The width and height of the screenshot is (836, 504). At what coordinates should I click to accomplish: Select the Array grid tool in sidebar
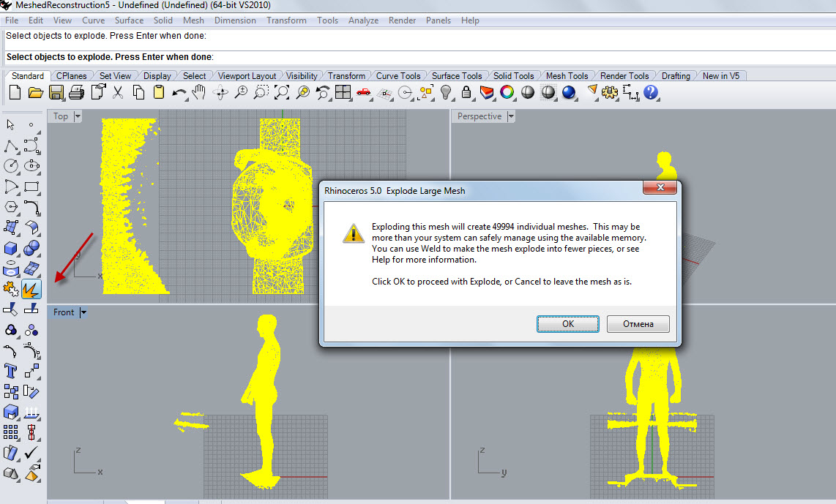[x=11, y=432]
